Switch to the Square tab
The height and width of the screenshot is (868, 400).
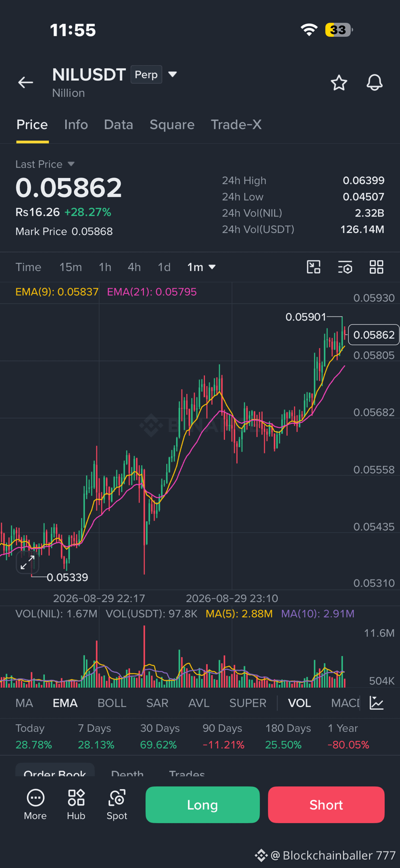pos(172,125)
